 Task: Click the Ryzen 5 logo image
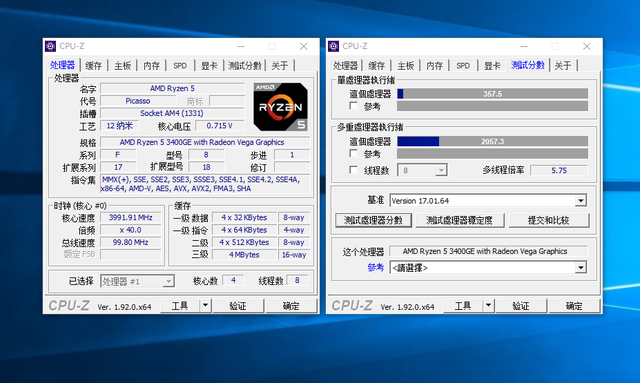[281, 107]
